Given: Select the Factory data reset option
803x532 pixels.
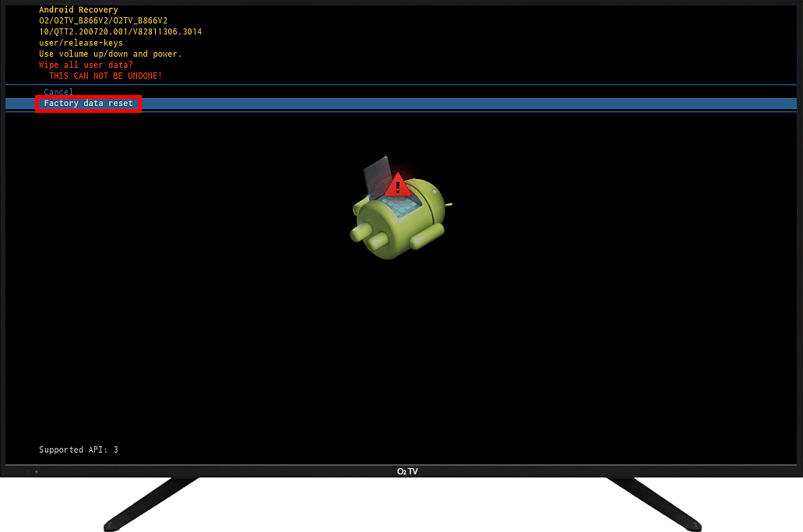Looking at the screenshot, I should tap(88, 104).
